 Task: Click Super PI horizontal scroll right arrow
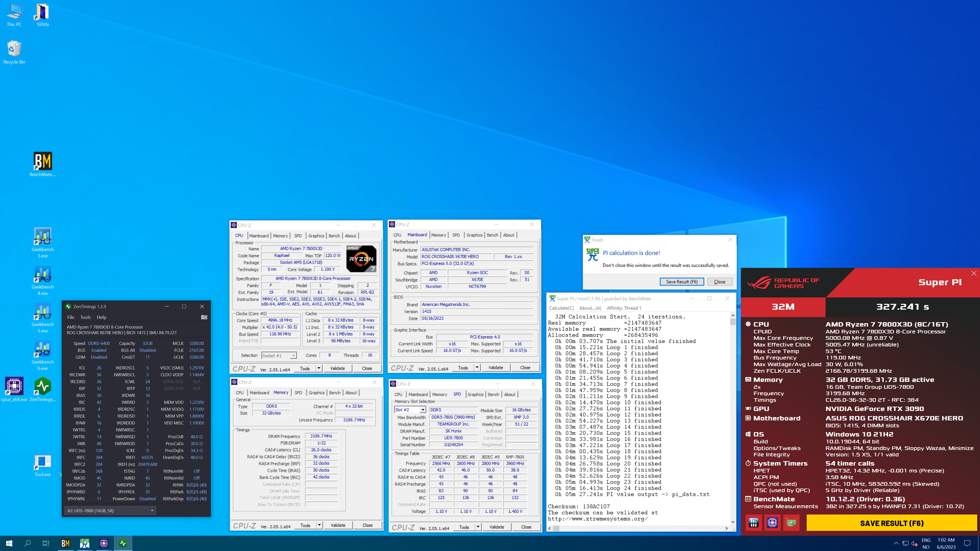point(727,528)
